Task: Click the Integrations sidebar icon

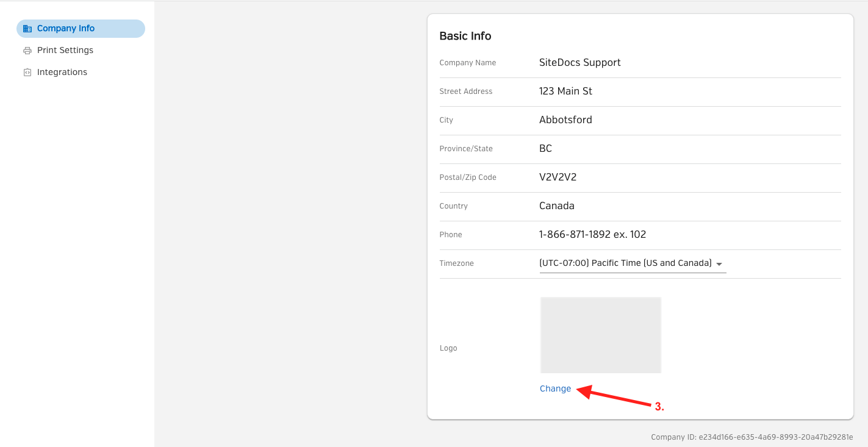Action: tap(27, 73)
